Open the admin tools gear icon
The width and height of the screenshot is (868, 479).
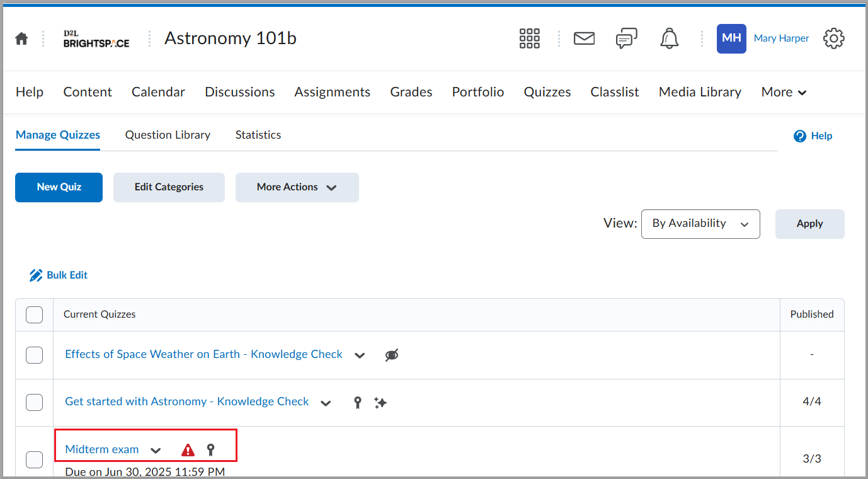(833, 38)
